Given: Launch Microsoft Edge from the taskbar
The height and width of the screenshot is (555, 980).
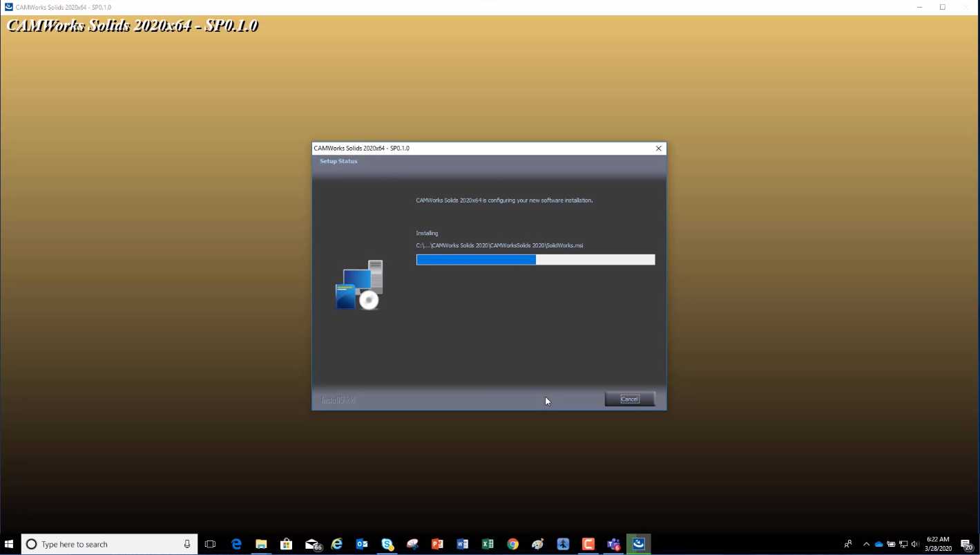Looking at the screenshot, I should coord(236,544).
